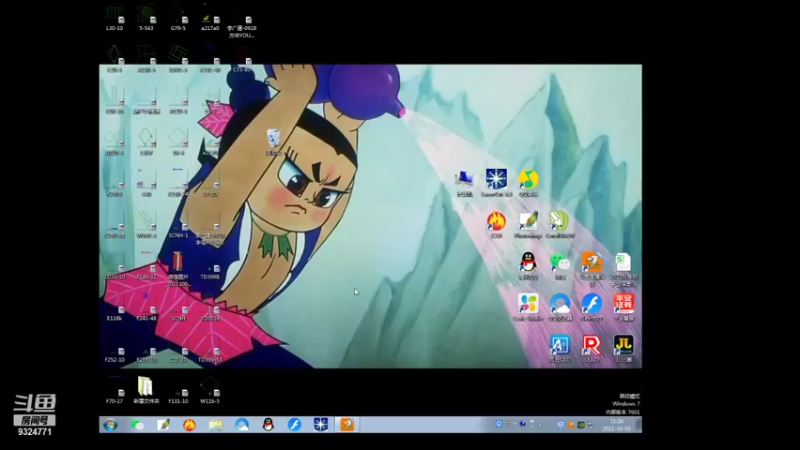800x450 pixels.
Task: Open the snowflake laser app from taskbar
Action: click(320, 424)
